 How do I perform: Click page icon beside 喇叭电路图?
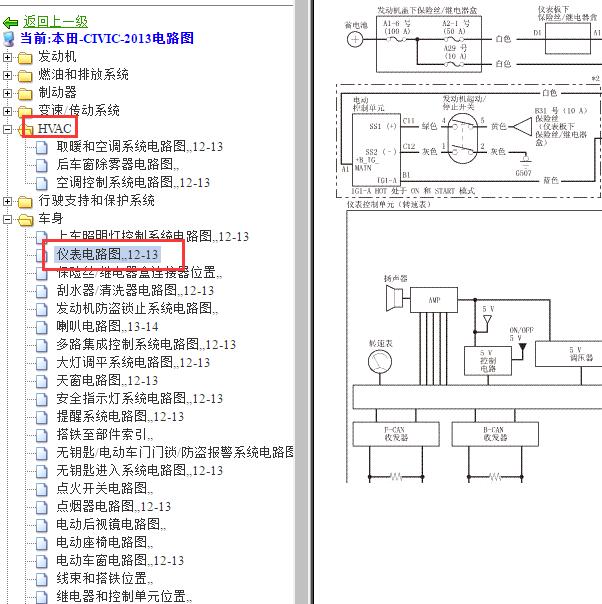42,327
